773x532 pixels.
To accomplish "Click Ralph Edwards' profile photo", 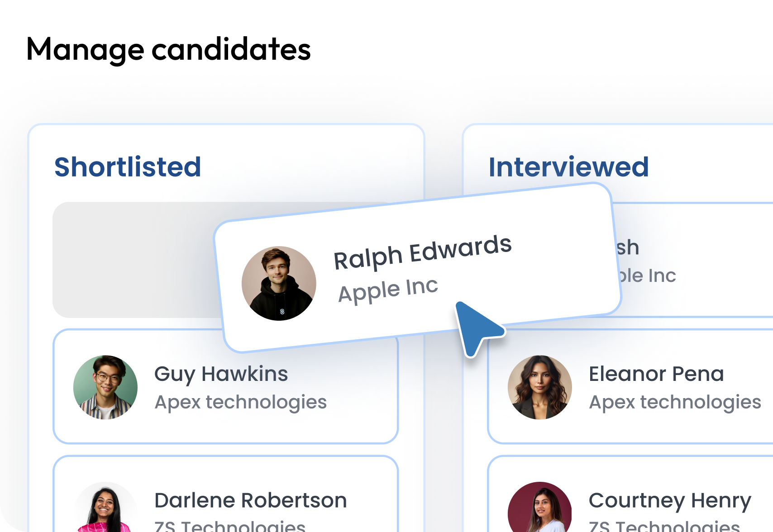I will pos(279,283).
